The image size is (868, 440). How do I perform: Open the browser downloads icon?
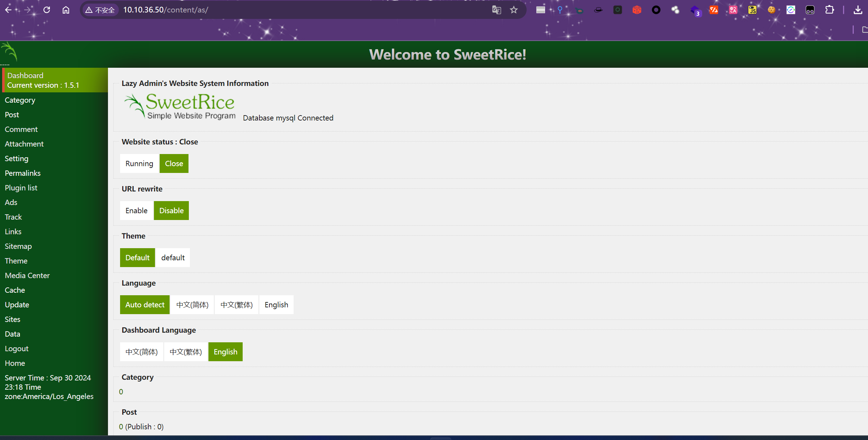pos(858,10)
